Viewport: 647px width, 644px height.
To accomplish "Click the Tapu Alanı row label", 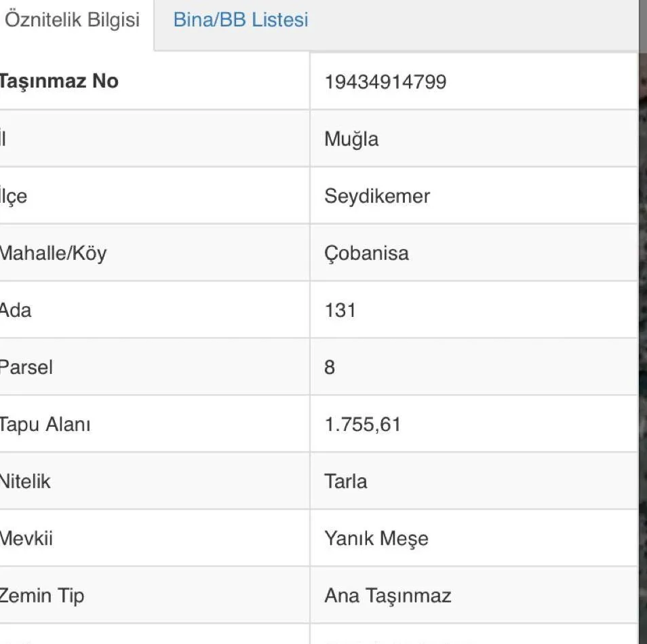I will (45, 425).
